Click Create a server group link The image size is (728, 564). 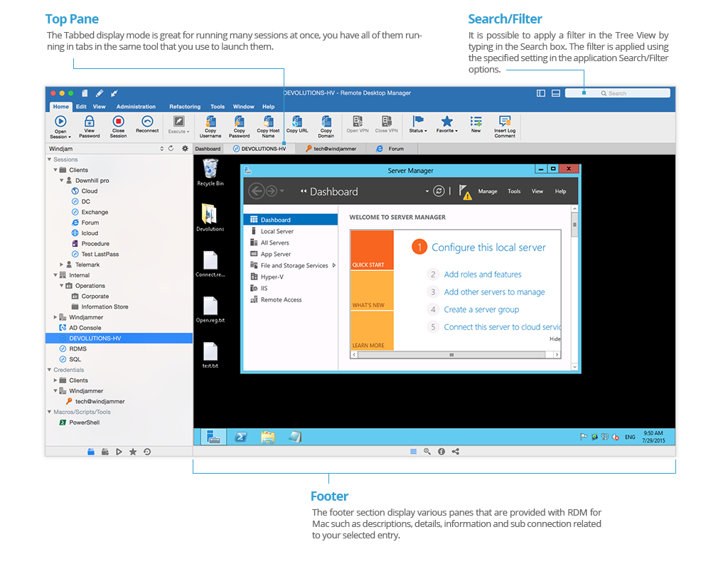click(481, 309)
